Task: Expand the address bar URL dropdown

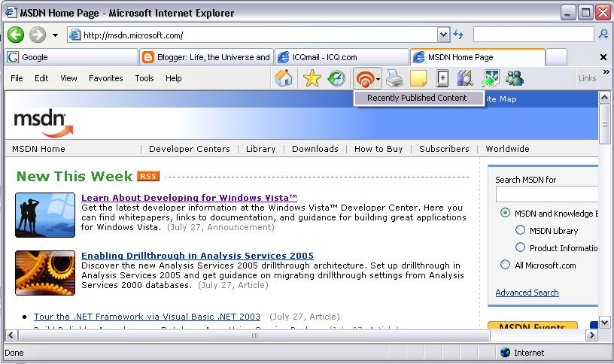Action: coord(443,35)
